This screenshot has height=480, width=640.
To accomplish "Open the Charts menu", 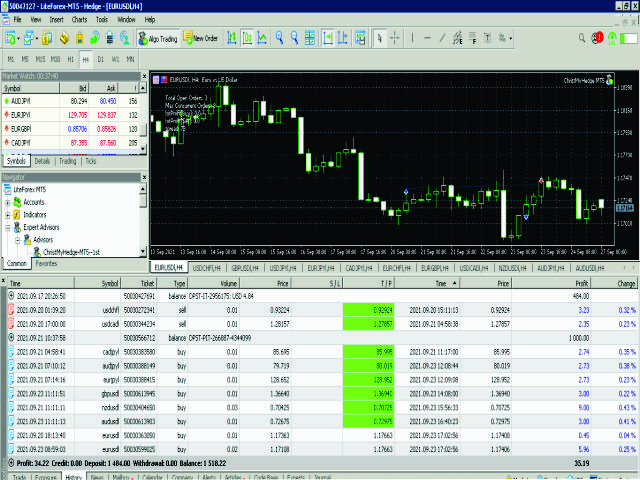I will [79, 20].
